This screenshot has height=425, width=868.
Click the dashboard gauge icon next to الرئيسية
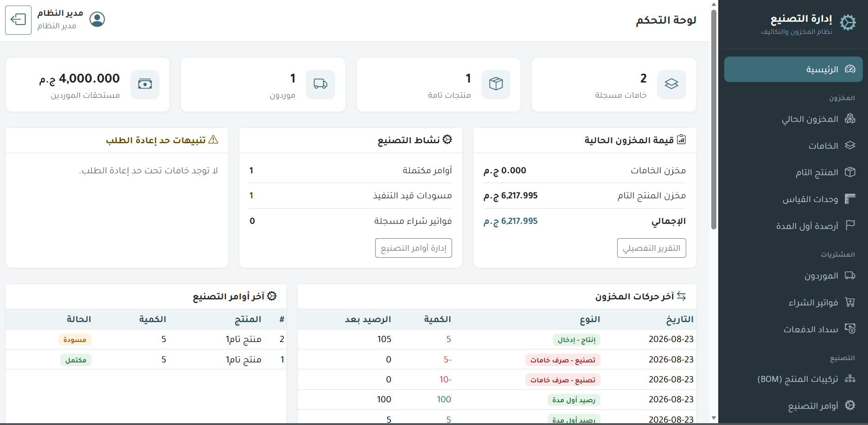[850, 69]
